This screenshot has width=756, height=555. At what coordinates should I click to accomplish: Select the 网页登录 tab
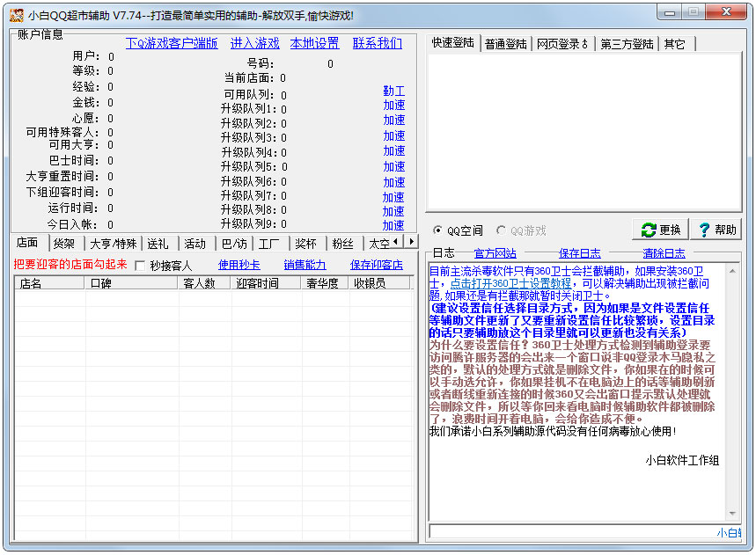tap(563, 44)
